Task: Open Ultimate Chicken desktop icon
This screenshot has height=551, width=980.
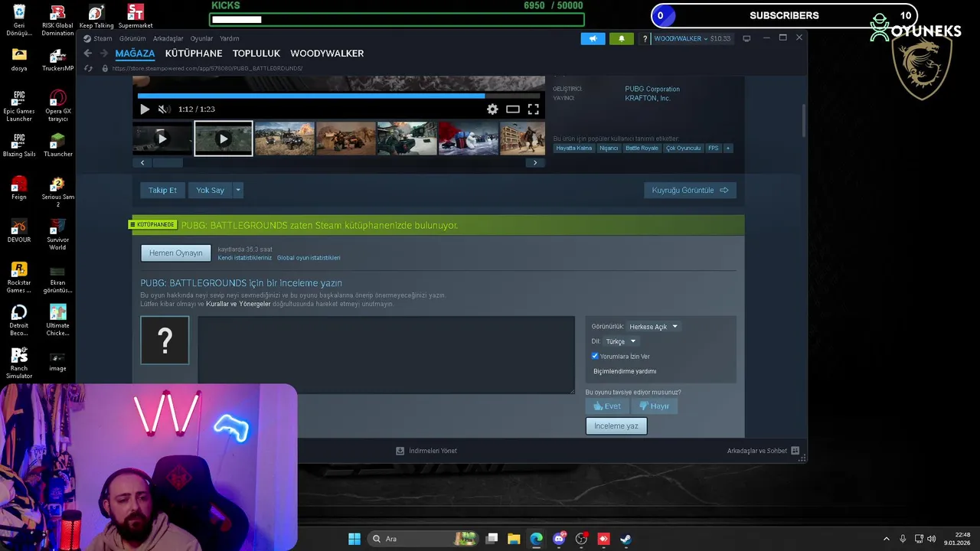Action: [x=57, y=320]
